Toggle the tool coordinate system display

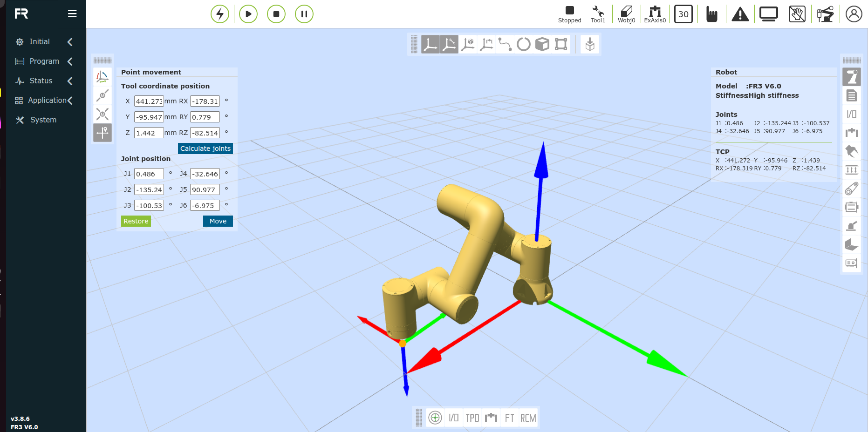point(449,44)
